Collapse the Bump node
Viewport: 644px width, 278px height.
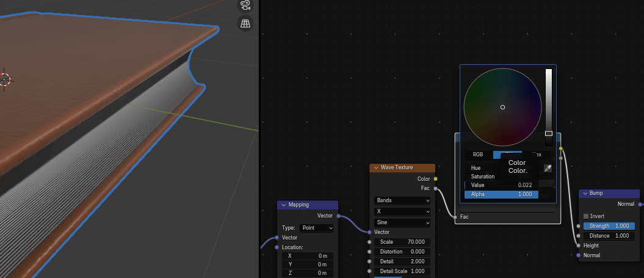tap(585, 194)
